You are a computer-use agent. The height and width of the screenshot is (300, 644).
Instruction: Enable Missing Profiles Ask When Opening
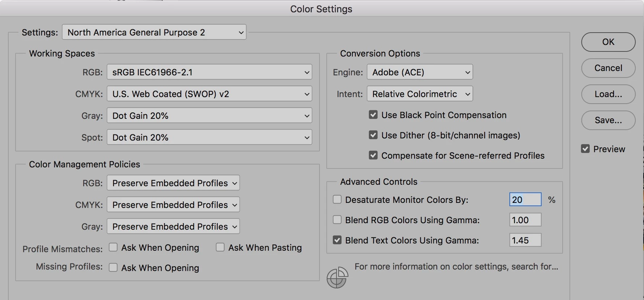pyautogui.click(x=113, y=268)
